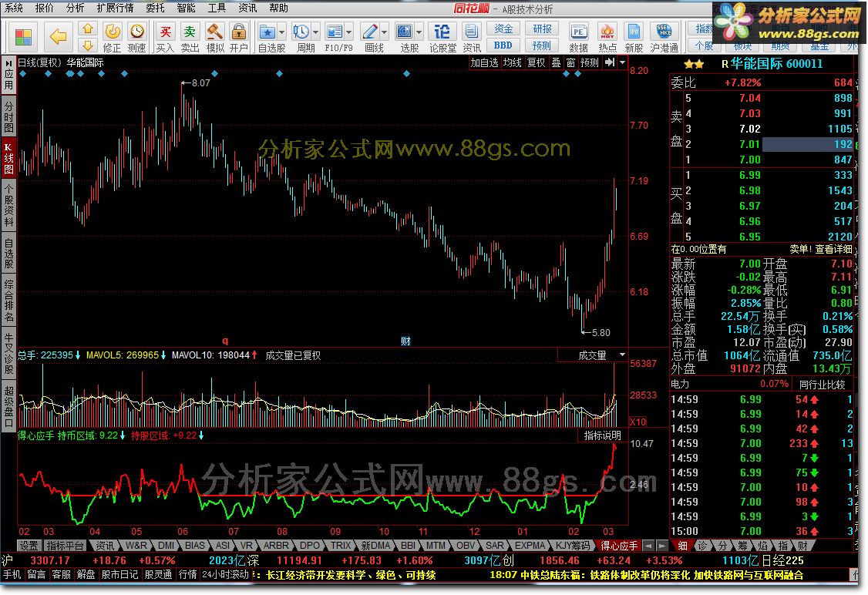Click the 同行业比较 button

coord(822,384)
